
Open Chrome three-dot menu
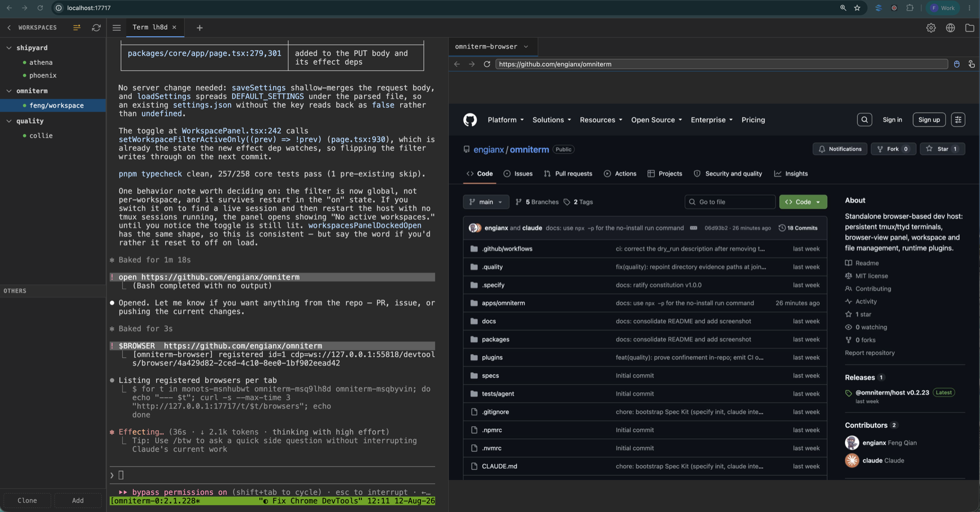click(969, 8)
